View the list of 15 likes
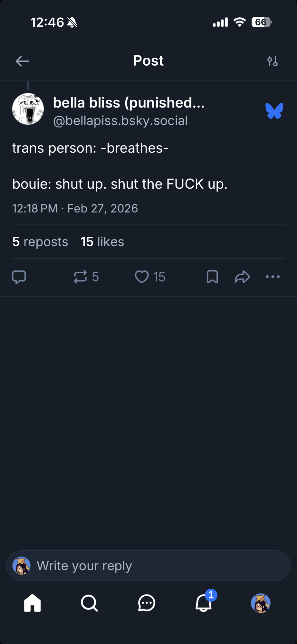Viewport: 297px width, 644px height. [x=102, y=242]
